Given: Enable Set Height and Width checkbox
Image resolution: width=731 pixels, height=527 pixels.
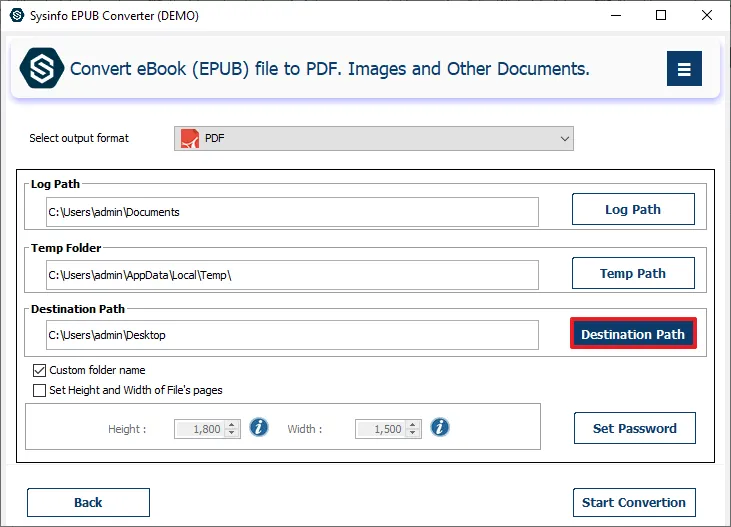Looking at the screenshot, I should [40, 390].
